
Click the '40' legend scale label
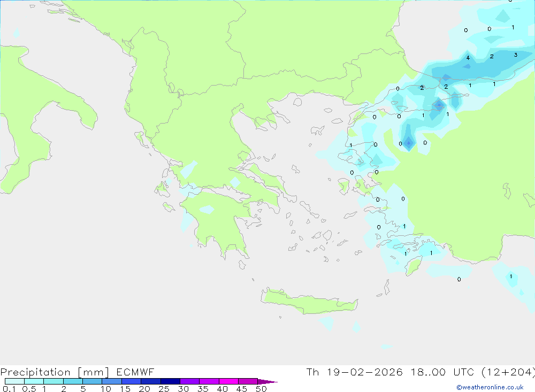pyautogui.click(x=223, y=389)
